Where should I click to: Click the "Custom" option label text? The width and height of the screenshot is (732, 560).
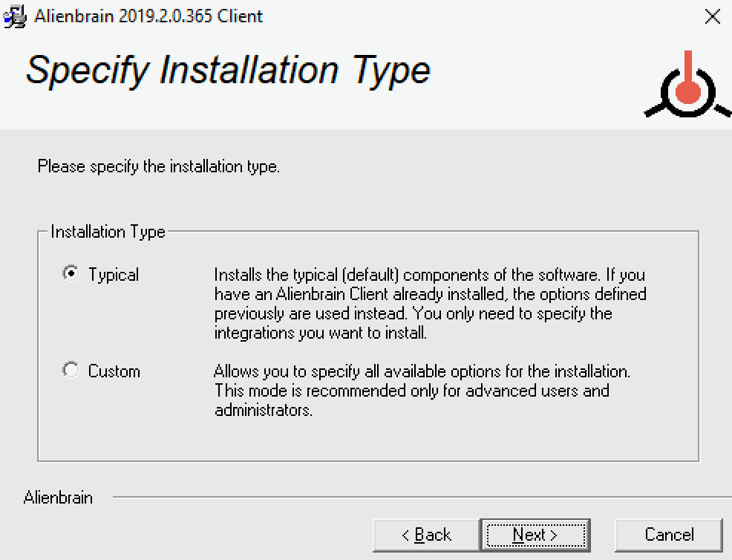tap(114, 371)
